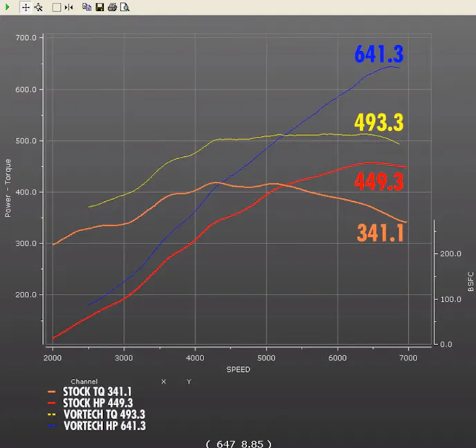Click the Channel column header
Image resolution: width=476 pixels, height=448 pixels.
pos(84,382)
